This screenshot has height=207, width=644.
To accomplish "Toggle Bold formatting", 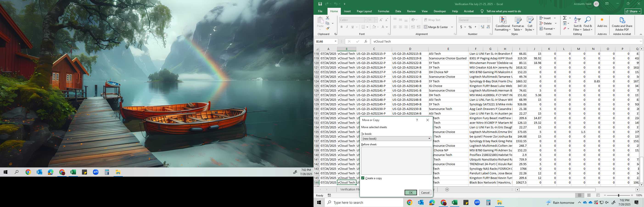I will click(x=342, y=27).
